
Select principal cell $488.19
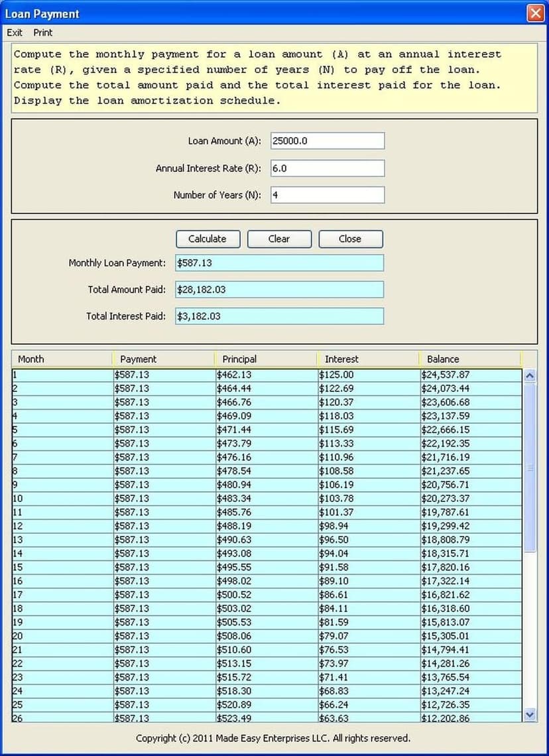tap(267, 526)
